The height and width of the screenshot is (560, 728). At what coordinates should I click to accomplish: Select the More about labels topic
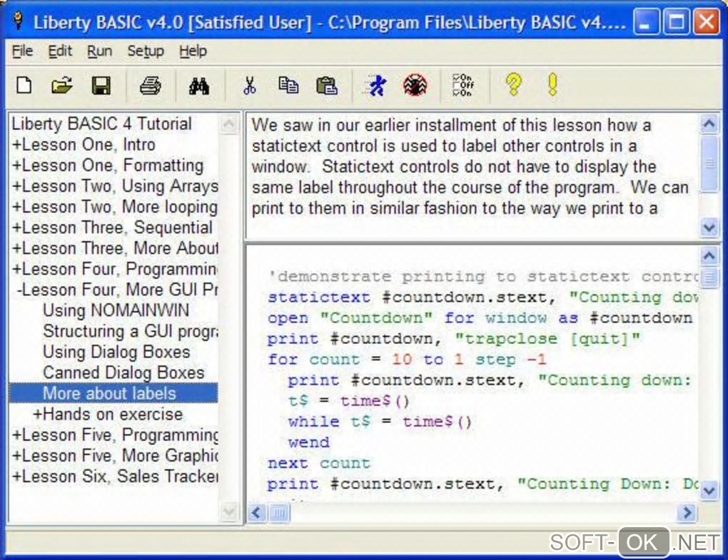pyautogui.click(x=113, y=394)
